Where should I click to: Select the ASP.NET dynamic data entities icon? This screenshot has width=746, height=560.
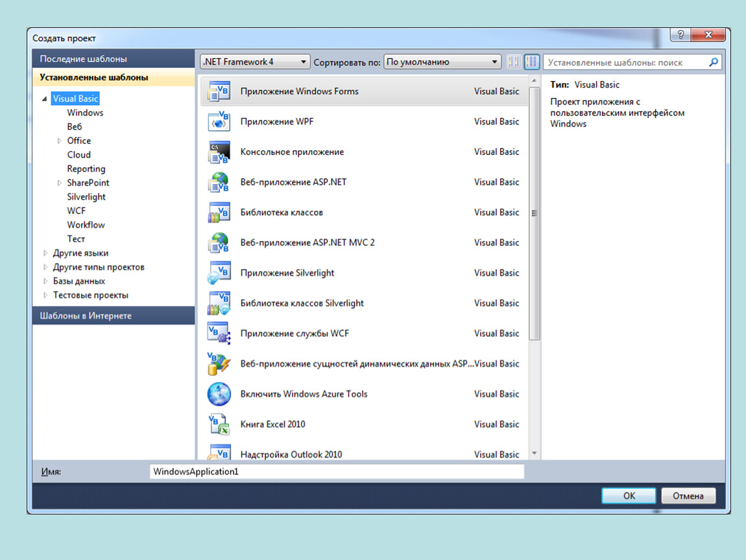pos(219,364)
